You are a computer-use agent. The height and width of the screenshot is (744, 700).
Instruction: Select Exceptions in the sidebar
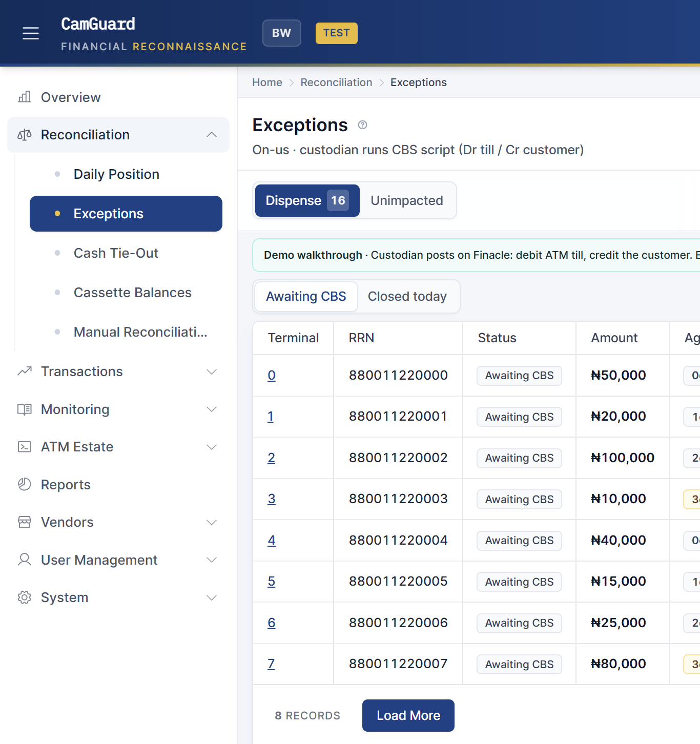click(126, 214)
